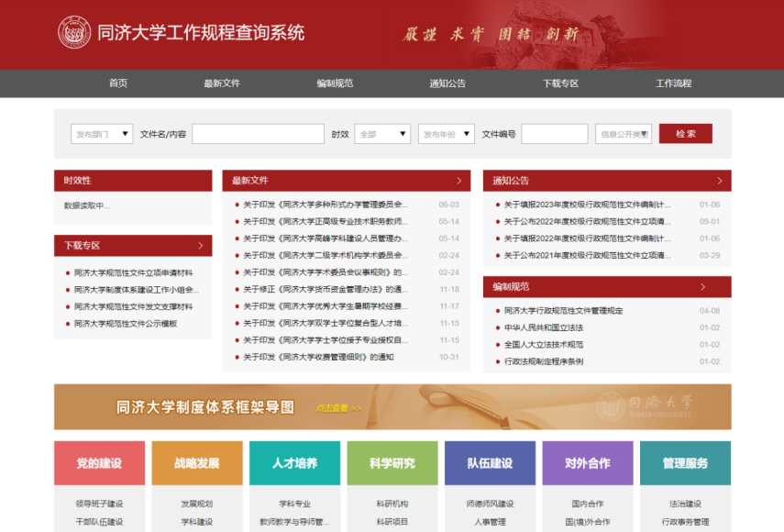Open 同济大学规范性文件立项申请材料 download
Viewport: 784px width, 532px height.
134,273
